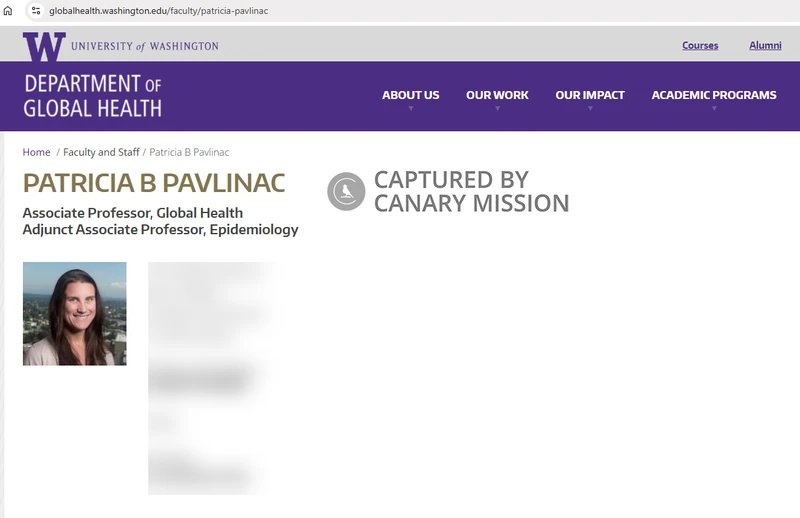Image resolution: width=800 pixels, height=518 pixels.
Task: Go to Department of Global Health homepage
Action: click(x=92, y=96)
